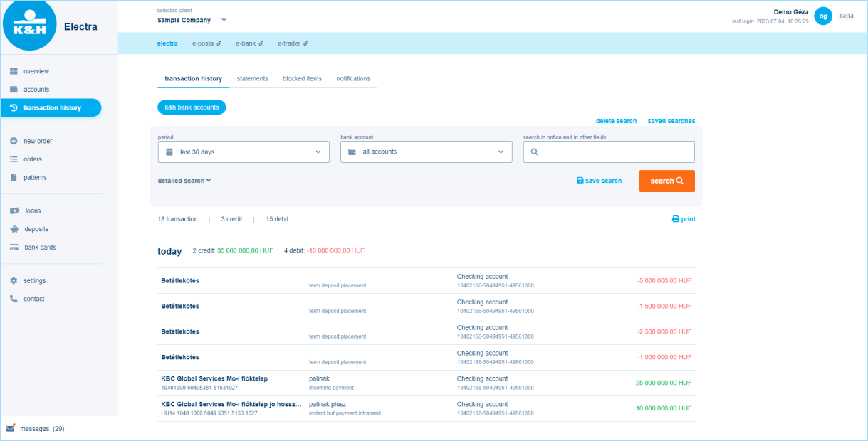This screenshot has width=868, height=441.
Task: Open the orders list icon
Action: pos(14,159)
